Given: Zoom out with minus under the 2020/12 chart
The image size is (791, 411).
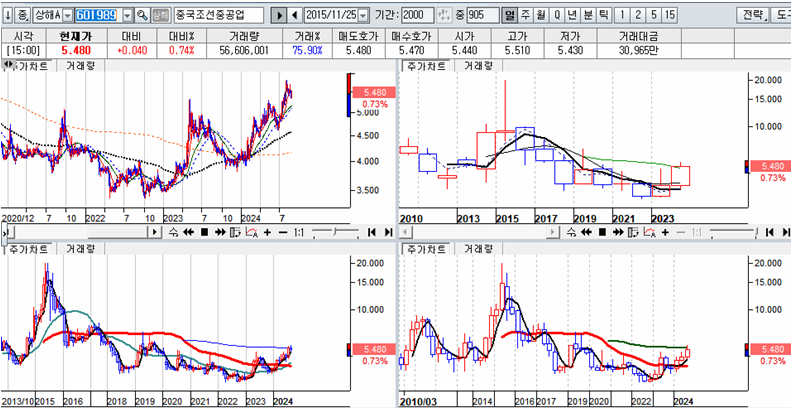Looking at the screenshot, I should pos(283,232).
